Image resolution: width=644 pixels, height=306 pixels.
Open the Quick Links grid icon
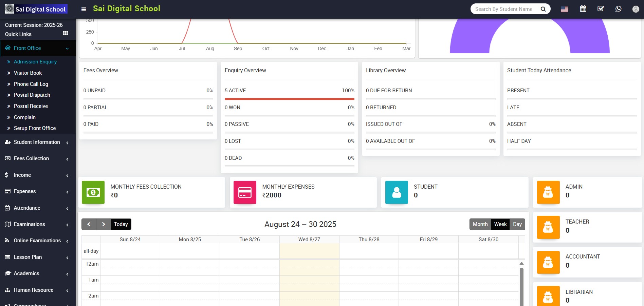click(x=66, y=33)
